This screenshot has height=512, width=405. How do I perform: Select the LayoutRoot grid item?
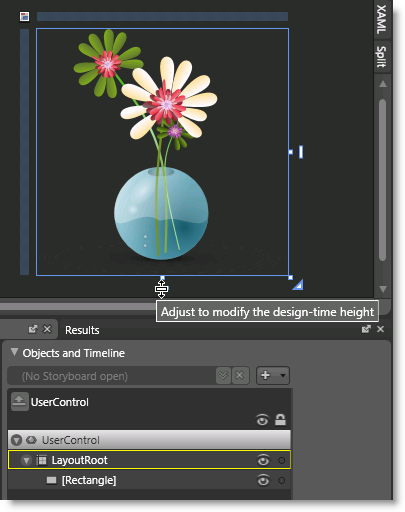point(149,460)
